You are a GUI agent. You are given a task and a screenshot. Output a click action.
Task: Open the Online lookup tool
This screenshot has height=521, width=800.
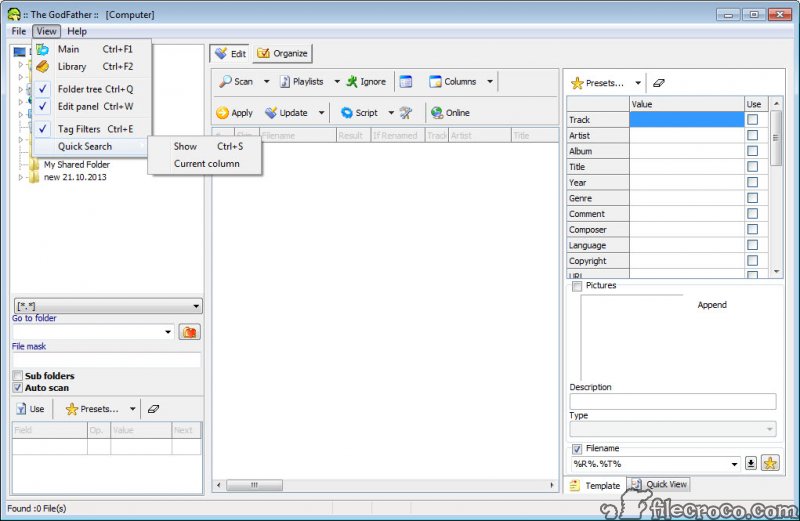[x=451, y=113]
